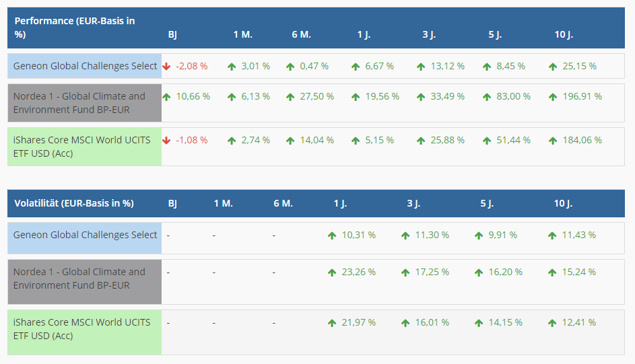Screen dimensions: 635x364
Task: Click the Volatilität (EUR-Basis in %) header
Action: 74,203
